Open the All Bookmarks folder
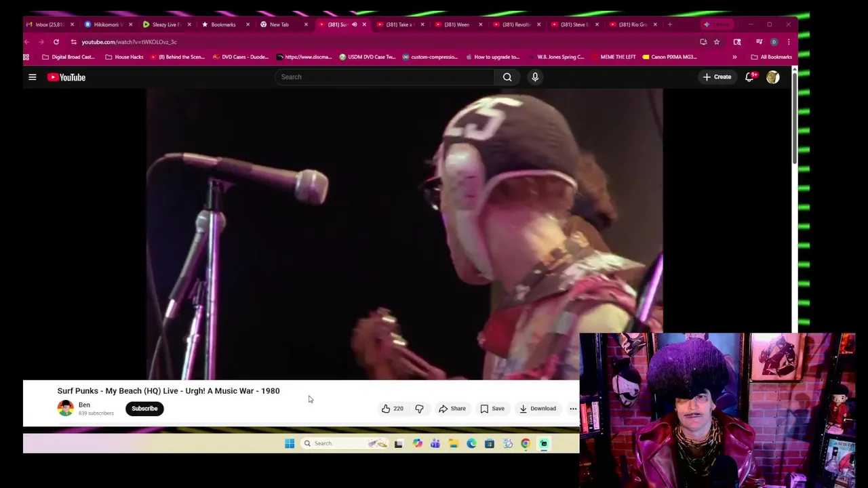The image size is (868, 488). click(772, 57)
